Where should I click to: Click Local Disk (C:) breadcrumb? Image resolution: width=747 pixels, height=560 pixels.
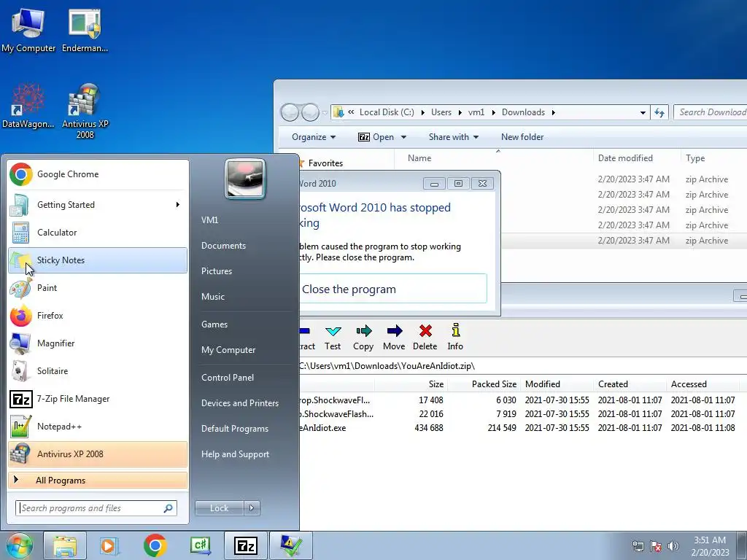[387, 112]
